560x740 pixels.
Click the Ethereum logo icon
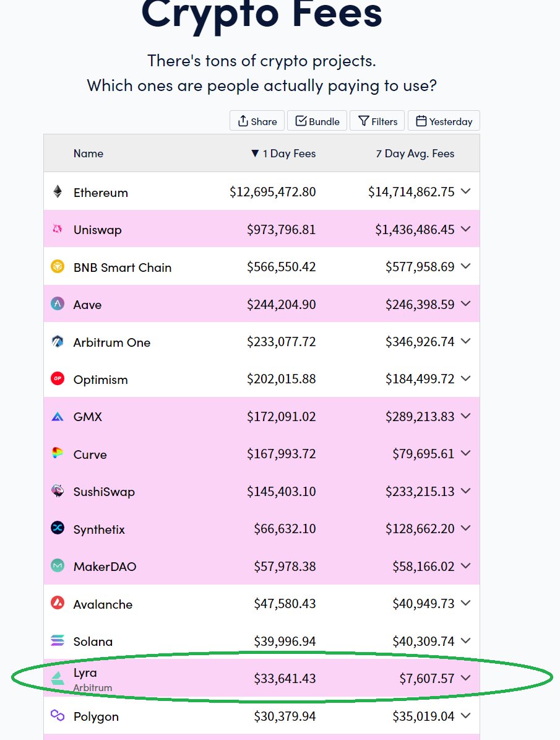point(58,191)
